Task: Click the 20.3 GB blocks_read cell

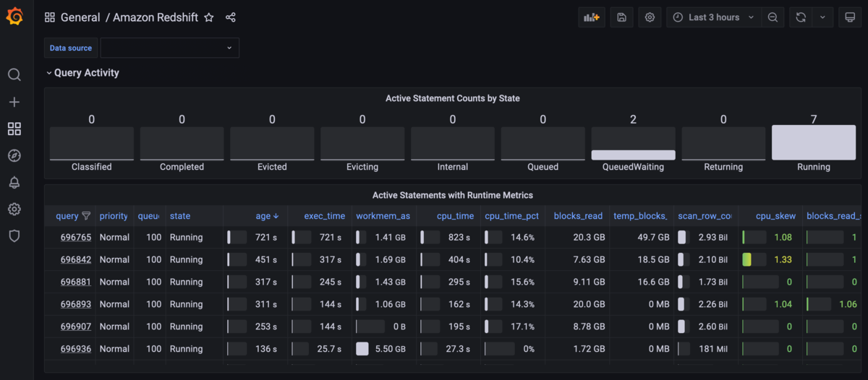Action: (x=577, y=237)
